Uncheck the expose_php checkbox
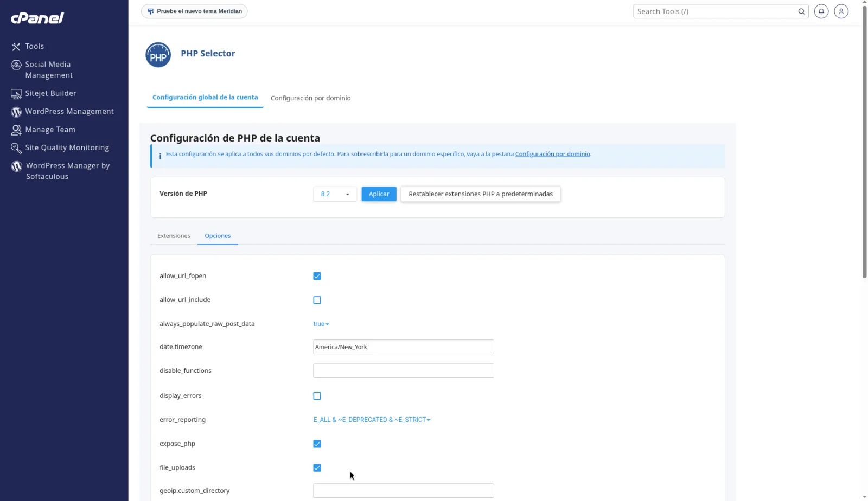This screenshot has width=868, height=501. [x=317, y=444]
